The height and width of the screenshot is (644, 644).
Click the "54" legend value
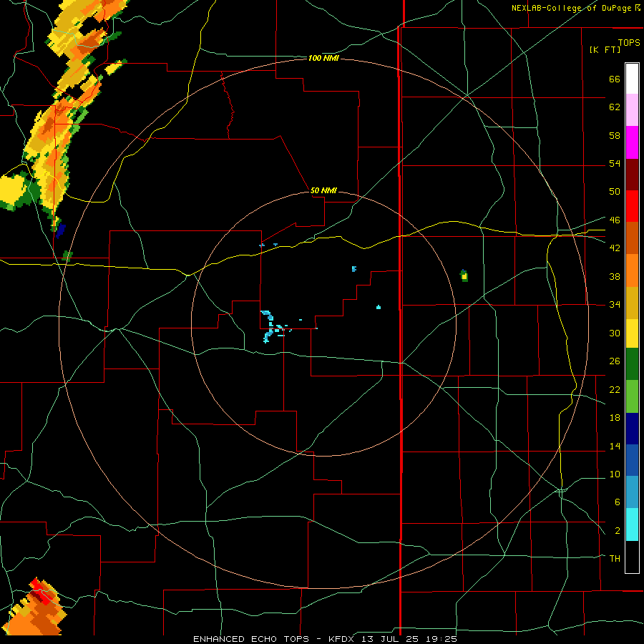point(615,163)
